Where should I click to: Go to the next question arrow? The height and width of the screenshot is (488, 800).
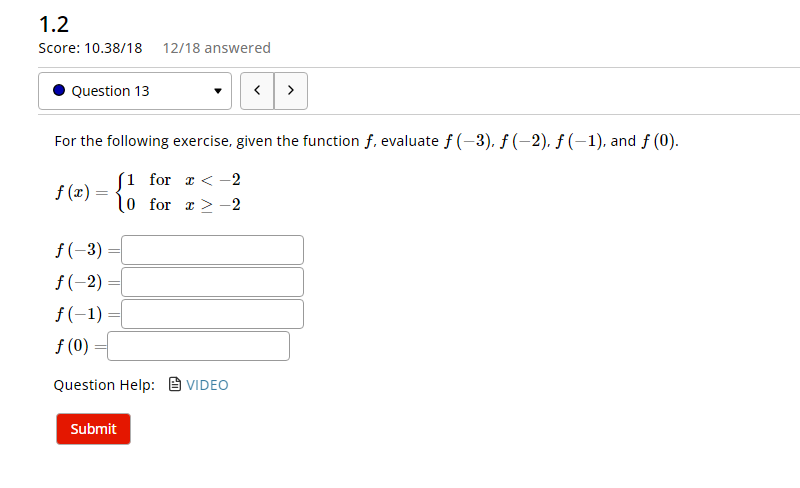(291, 91)
